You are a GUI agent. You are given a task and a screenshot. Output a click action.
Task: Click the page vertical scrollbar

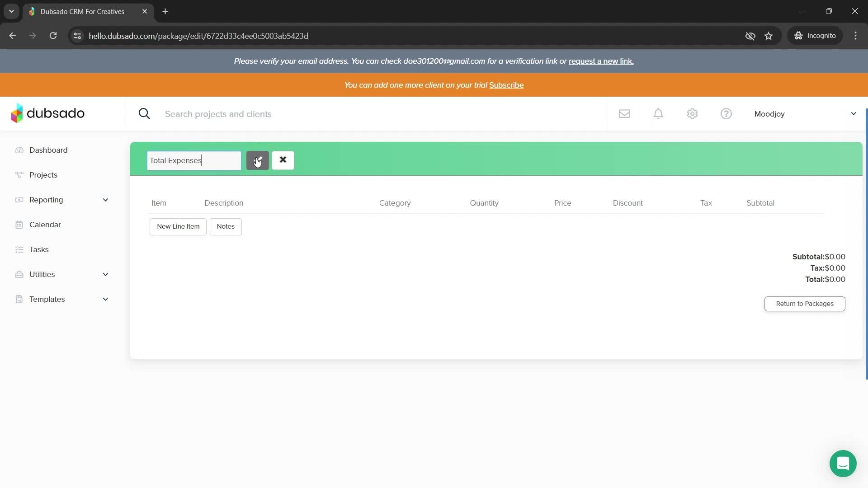866,244
